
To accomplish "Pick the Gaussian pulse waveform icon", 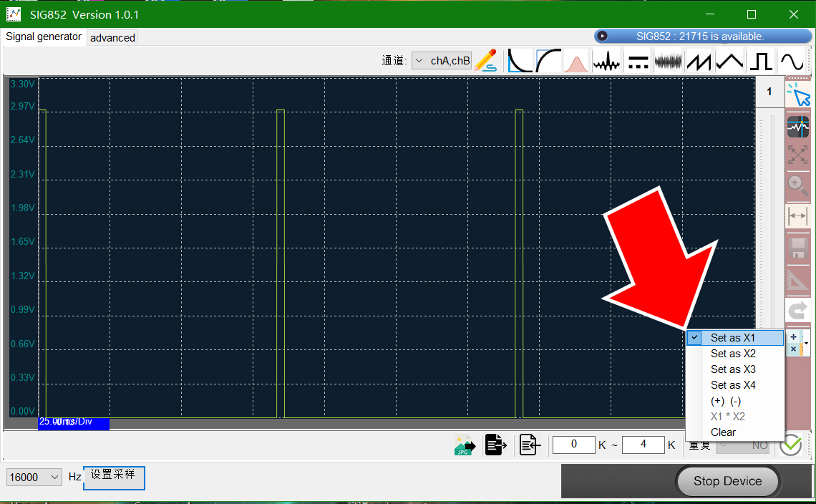I will [575, 61].
